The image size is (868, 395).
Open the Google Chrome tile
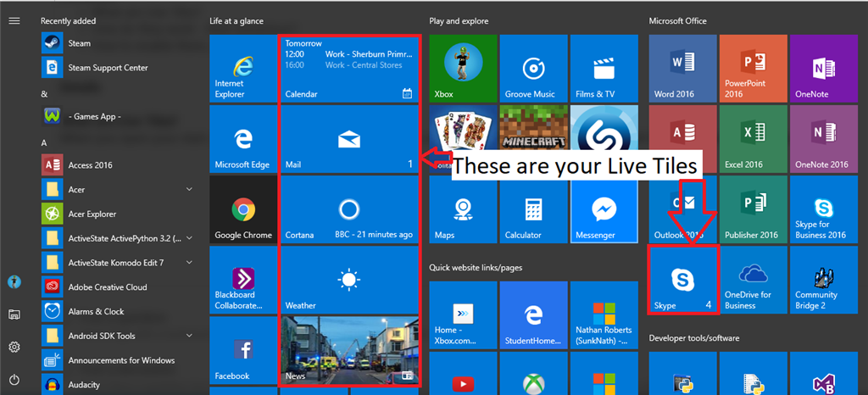243,209
